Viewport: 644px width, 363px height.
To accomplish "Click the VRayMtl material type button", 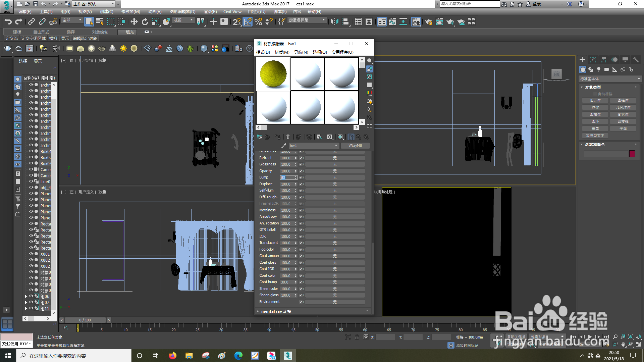I will point(355,146).
